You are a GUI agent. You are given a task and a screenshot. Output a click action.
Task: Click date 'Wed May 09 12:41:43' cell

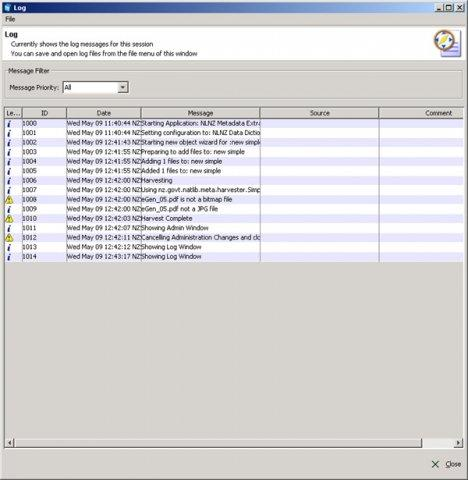click(104, 142)
